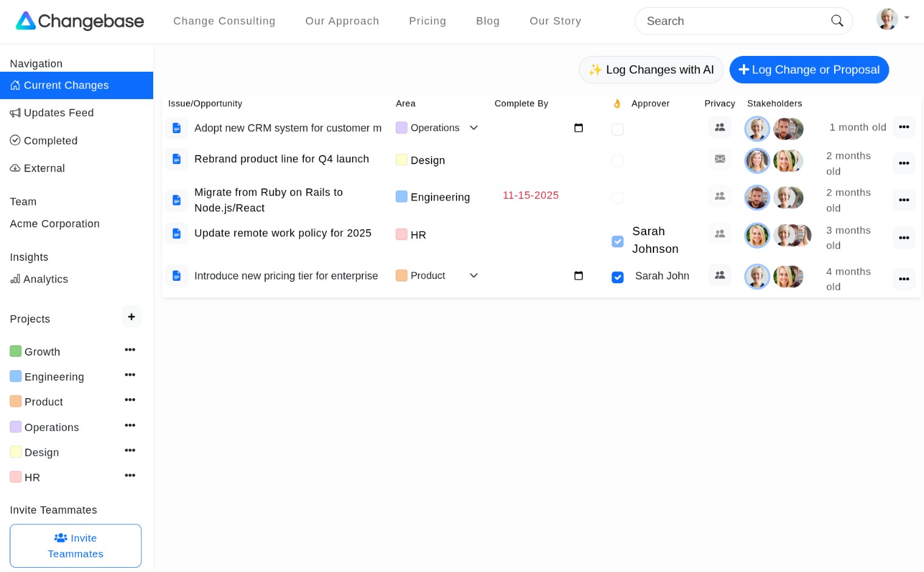This screenshot has height=572, width=924.
Task: Toggle the approver checkbox on the Node.js migration row
Action: (x=618, y=198)
